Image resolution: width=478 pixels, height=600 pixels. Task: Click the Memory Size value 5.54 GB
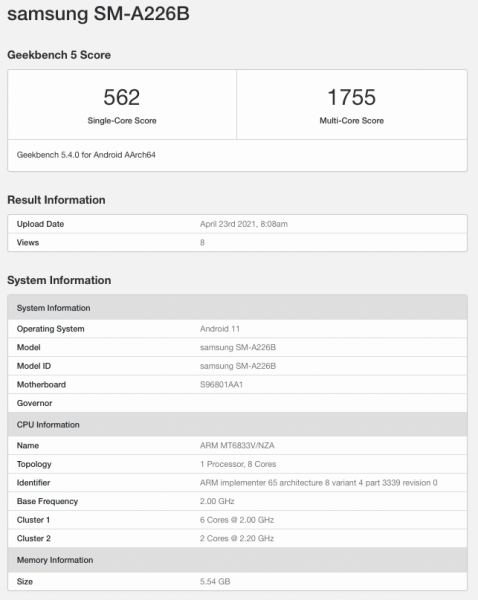pyautogui.click(x=215, y=582)
